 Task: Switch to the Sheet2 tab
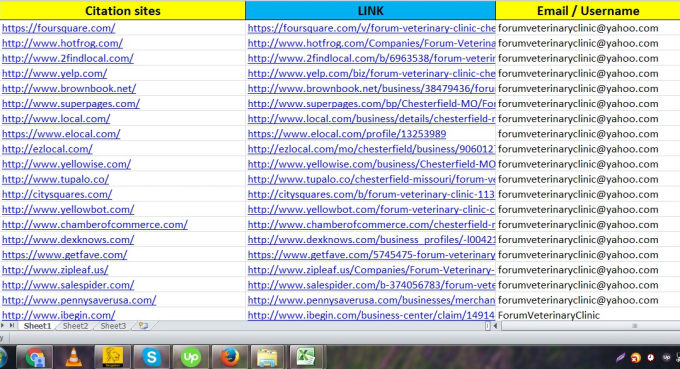75,326
